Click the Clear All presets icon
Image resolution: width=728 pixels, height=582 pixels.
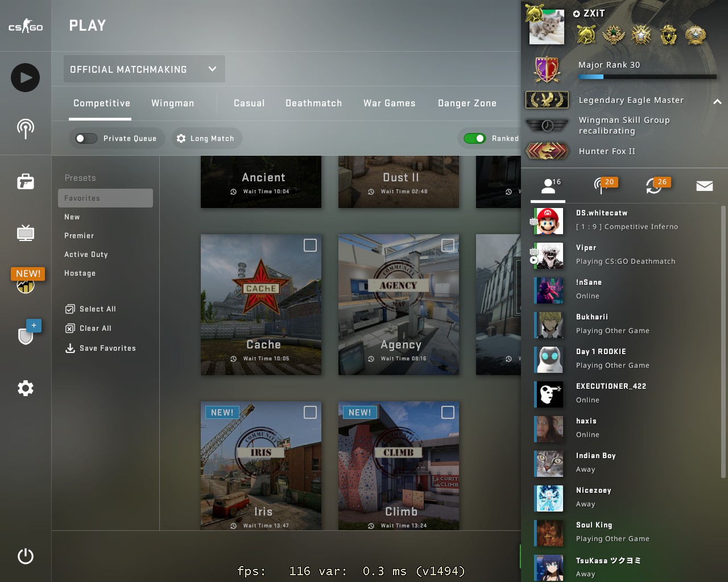point(70,329)
